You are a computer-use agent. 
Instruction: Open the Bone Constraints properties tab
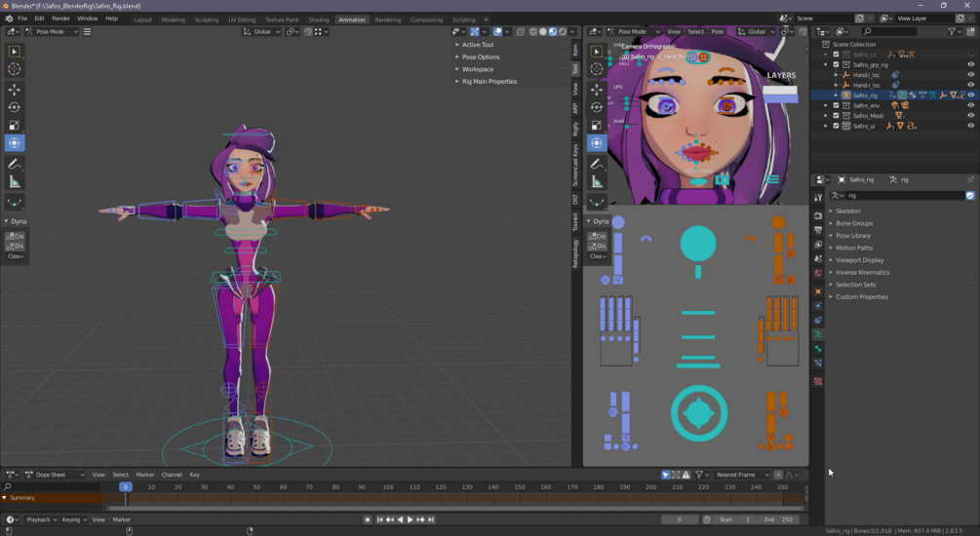818,363
